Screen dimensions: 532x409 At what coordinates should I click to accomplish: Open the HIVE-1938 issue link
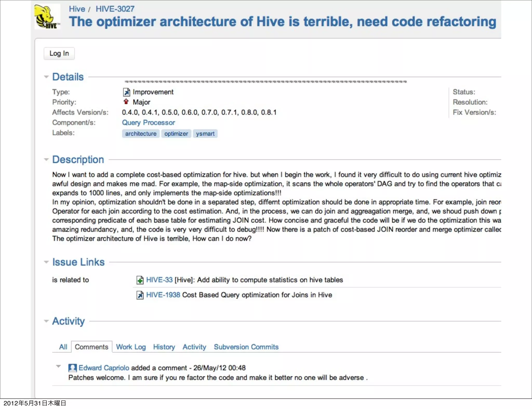tap(163, 295)
